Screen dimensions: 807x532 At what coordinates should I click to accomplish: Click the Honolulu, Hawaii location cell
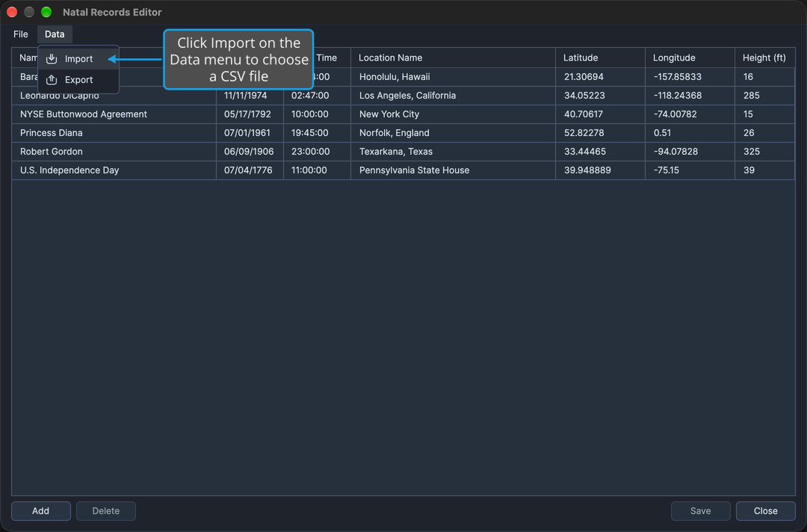pyautogui.click(x=453, y=77)
